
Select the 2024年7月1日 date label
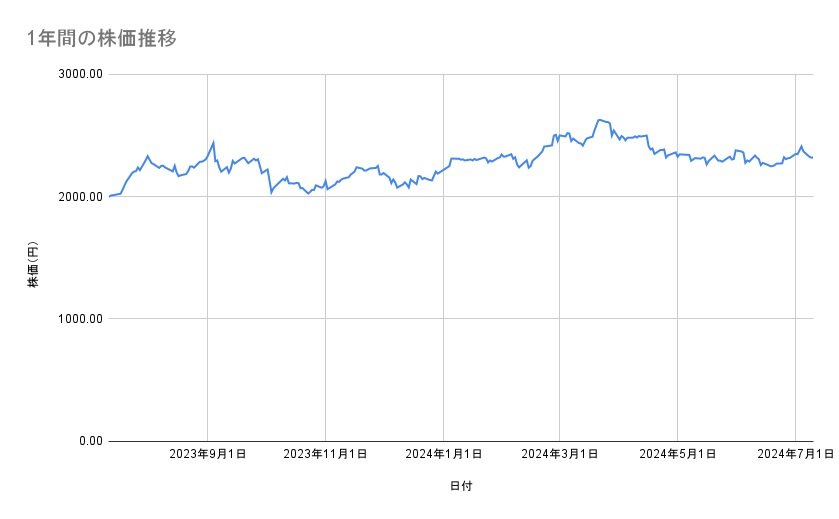[x=795, y=455]
